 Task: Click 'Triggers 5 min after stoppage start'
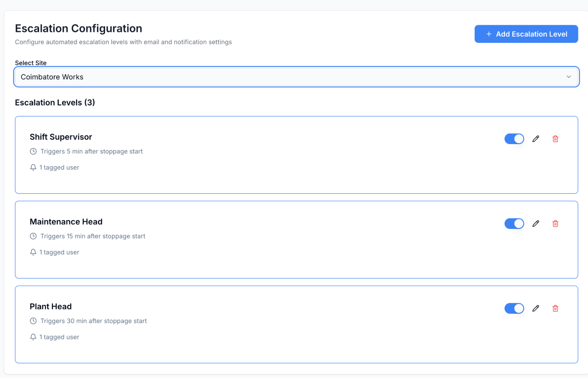(x=92, y=151)
